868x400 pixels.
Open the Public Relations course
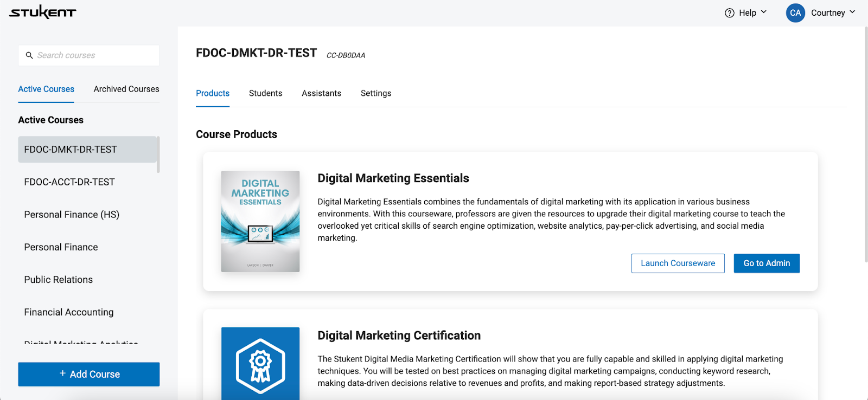tap(59, 280)
